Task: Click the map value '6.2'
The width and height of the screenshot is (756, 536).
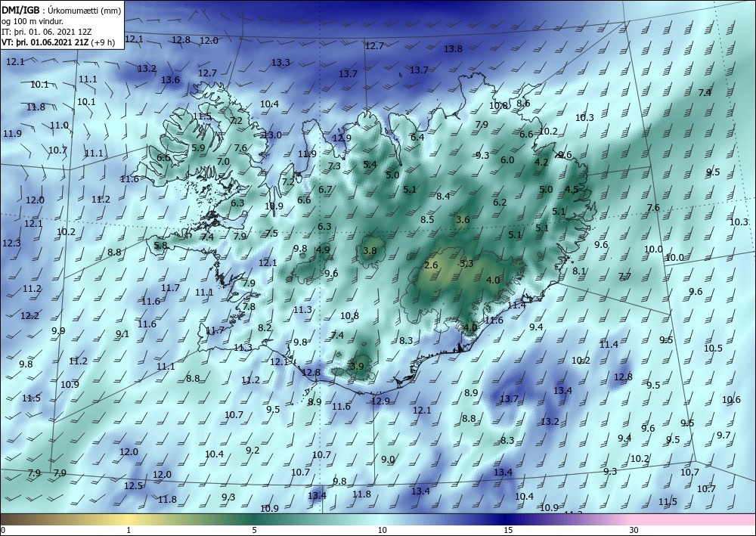Action: click(x=500, y=203)
